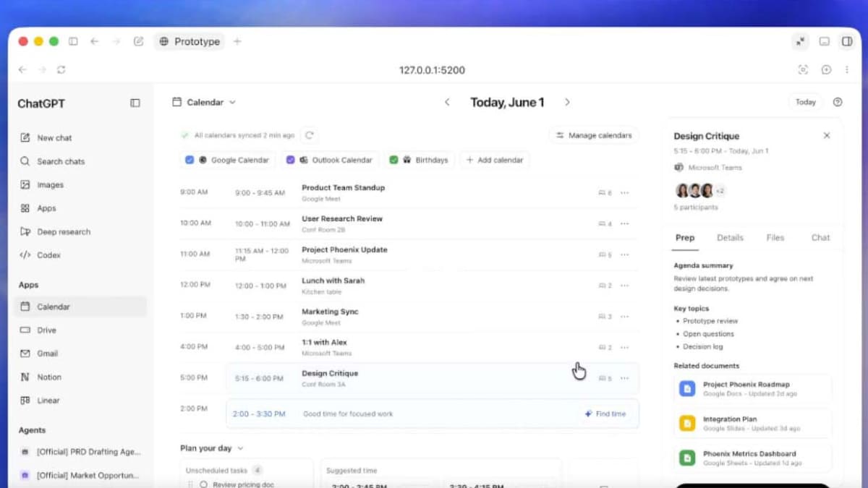868x488 pixels.
Task: Click browser reload button
Action: [61, 70]
